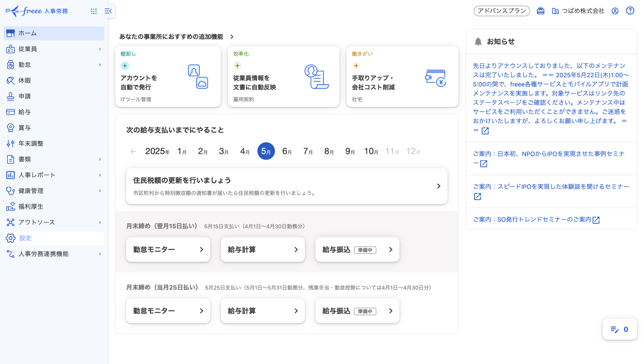Screen dimensions: 644x364
Task: Open the help question mark icon
Action: 630,11
